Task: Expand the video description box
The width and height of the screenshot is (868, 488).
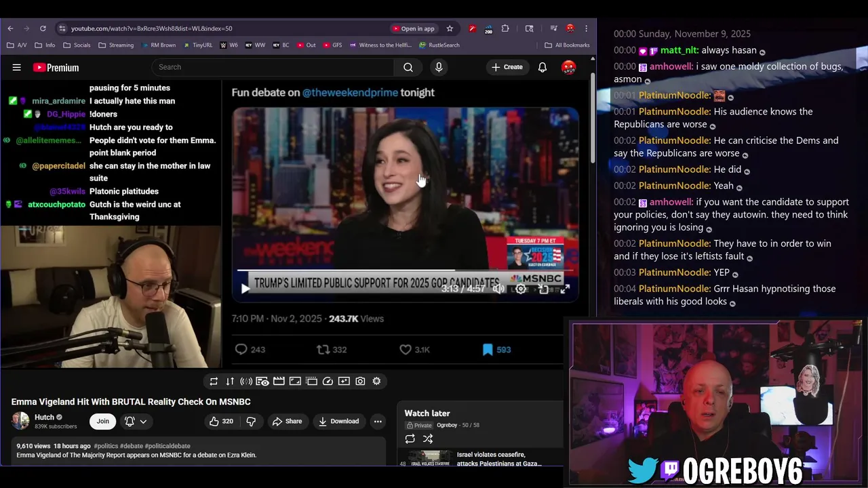Action: 198,451
